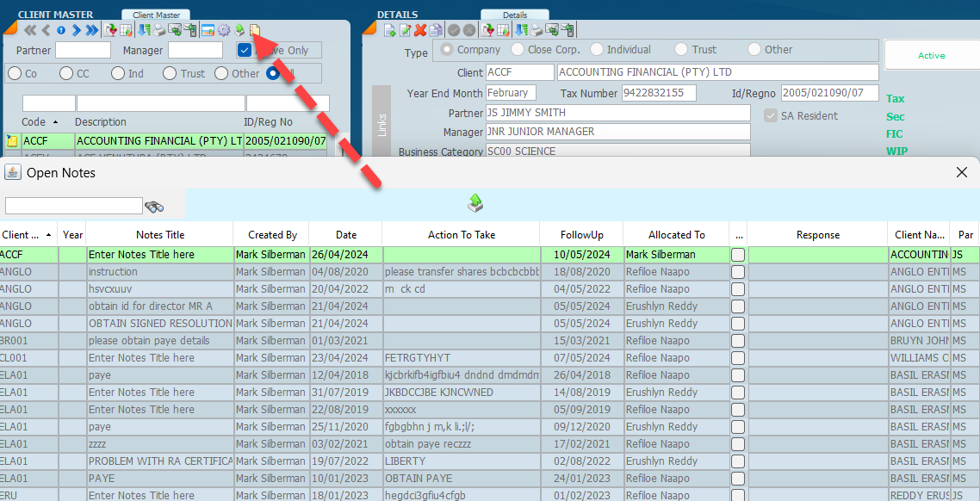Switch to the Details tab

[x=514, y=15]
